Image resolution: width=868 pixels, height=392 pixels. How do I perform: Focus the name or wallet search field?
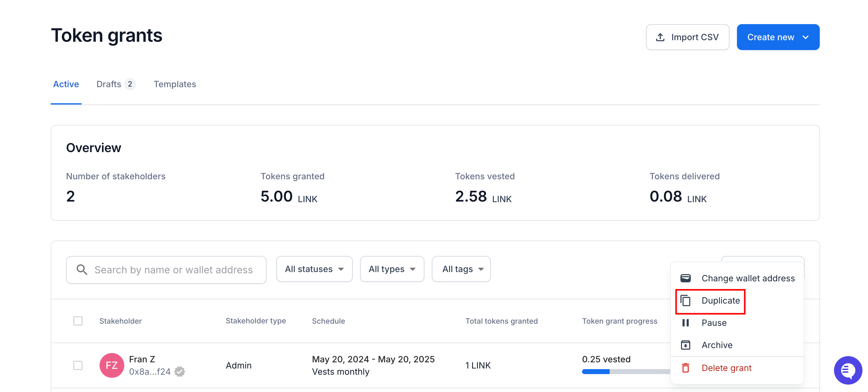(166, 270)
